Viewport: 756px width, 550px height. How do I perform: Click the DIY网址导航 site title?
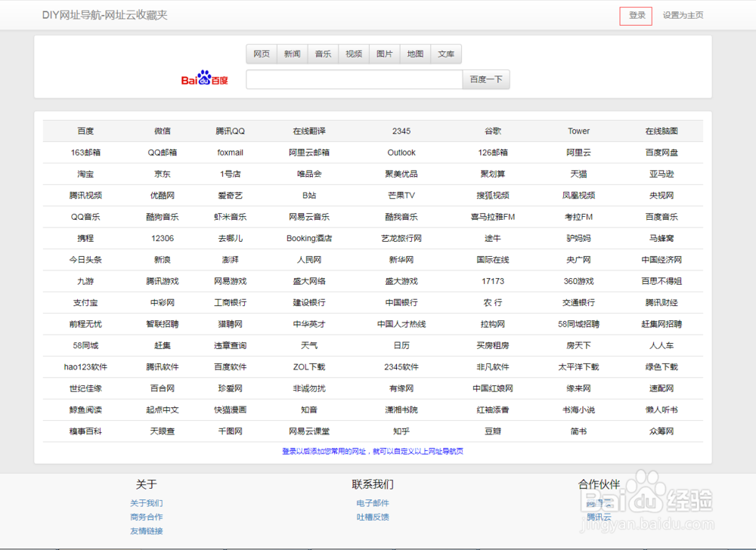104,15
